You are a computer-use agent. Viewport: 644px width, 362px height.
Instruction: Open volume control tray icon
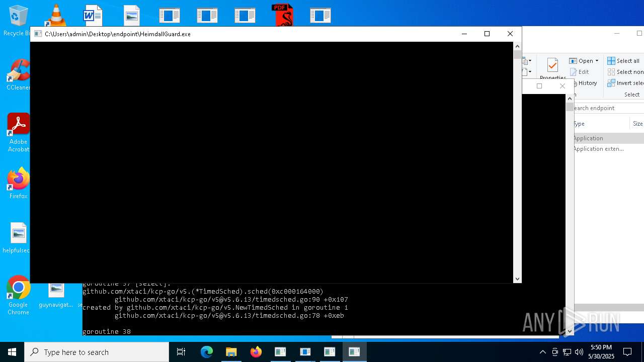coord(579,352)
